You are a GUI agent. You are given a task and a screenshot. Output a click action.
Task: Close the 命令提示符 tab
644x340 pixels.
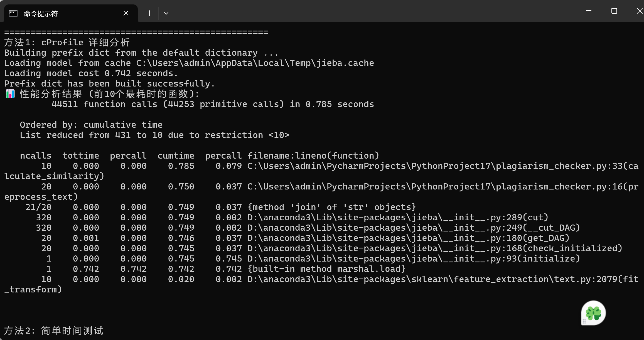tap(126, 13)
